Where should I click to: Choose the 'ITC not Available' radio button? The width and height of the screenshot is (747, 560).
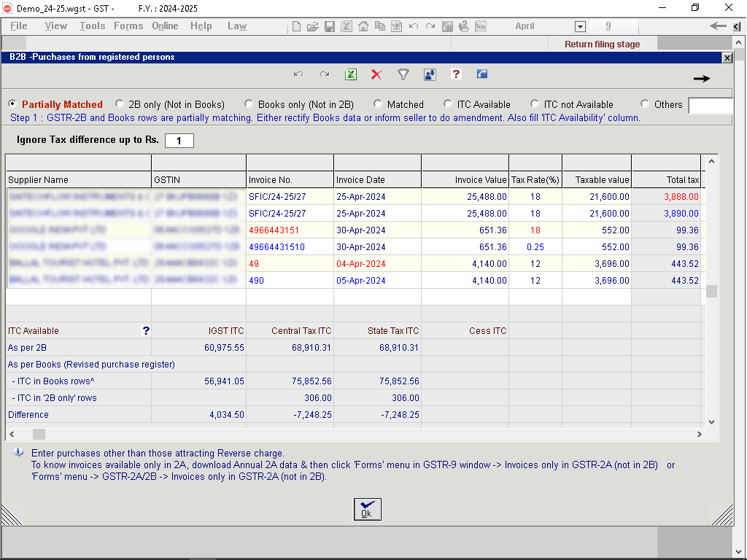pyautogui.click(x=535, y=104)
